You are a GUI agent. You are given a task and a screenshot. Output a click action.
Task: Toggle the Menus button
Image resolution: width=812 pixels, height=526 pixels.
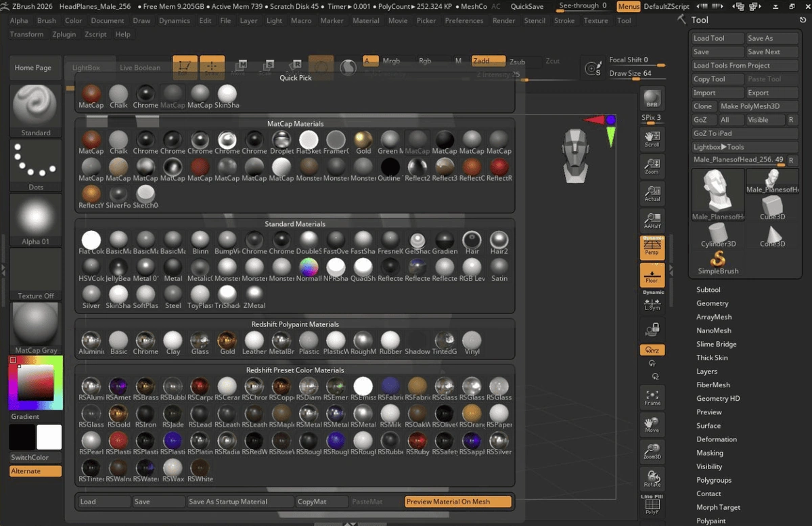pyautogui.click(x=629, y=6)
